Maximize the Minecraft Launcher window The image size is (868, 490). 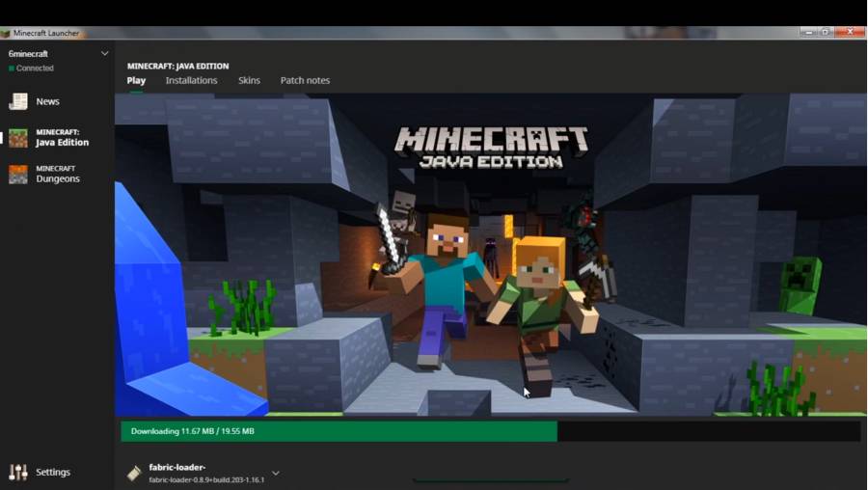(x=826, y=33)
